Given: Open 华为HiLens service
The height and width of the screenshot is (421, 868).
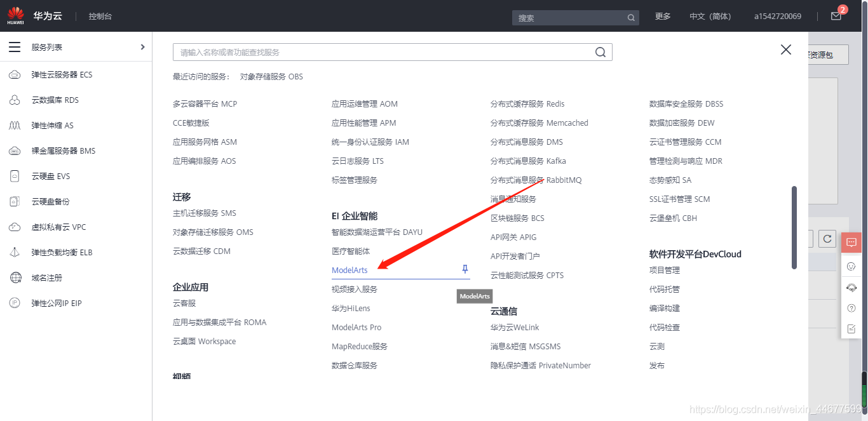Looking at the screenshot, I should [351, 309].
